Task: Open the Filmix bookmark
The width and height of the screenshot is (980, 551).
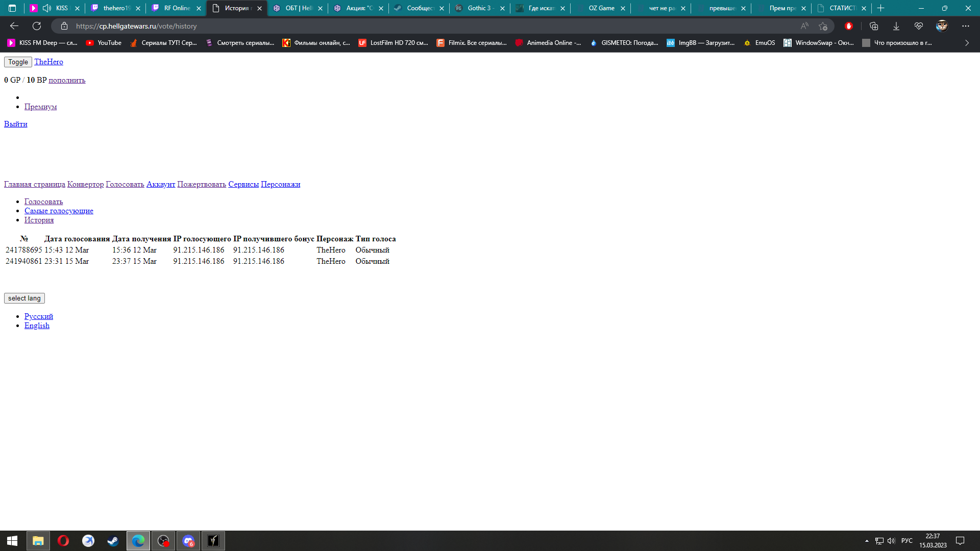Action: tap(472, 43)
